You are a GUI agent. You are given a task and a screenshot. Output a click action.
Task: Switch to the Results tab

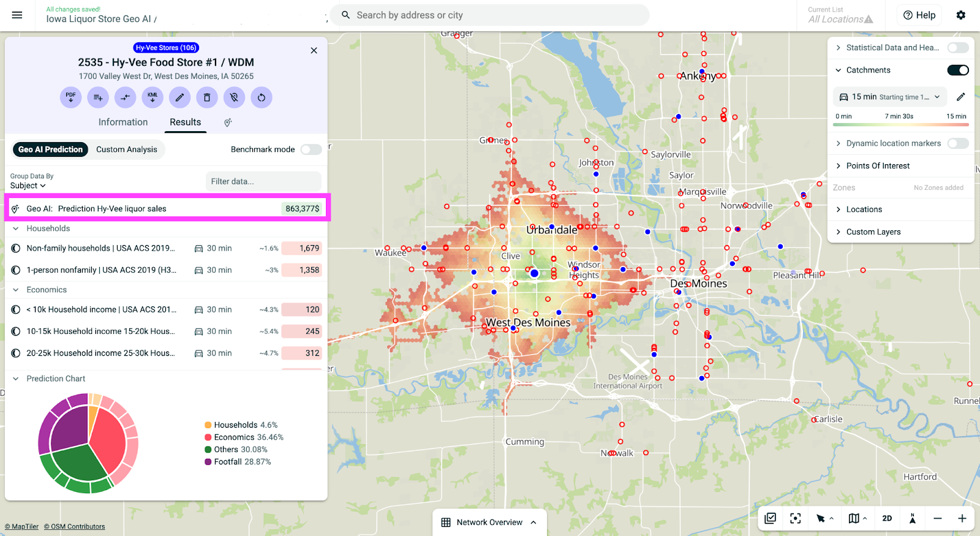pos(185,123)
